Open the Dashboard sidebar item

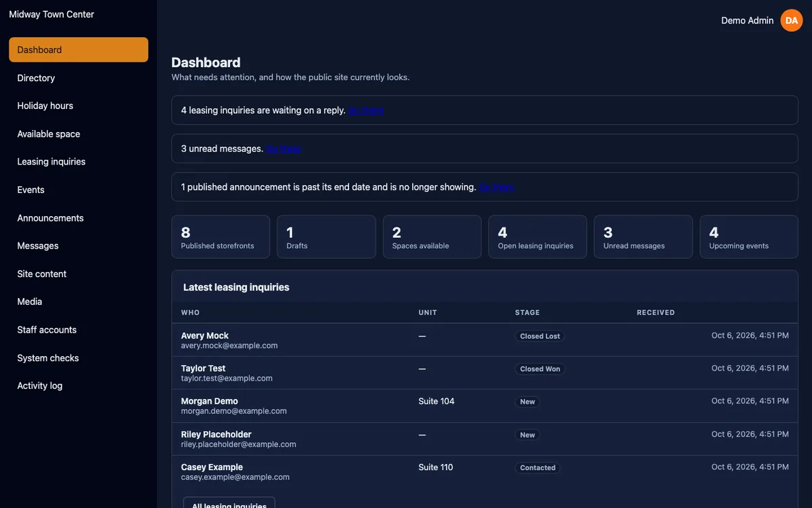(x=78, y=49)
